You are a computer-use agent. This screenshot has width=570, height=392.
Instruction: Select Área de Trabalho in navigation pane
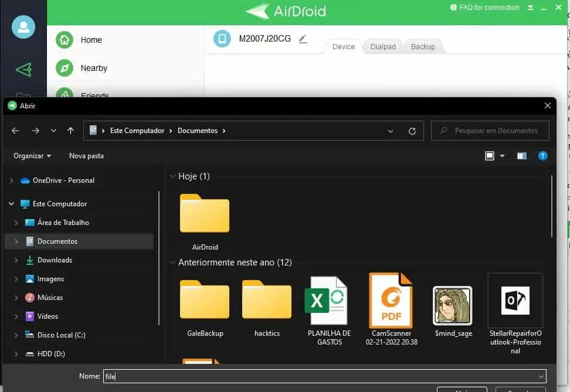63,222
